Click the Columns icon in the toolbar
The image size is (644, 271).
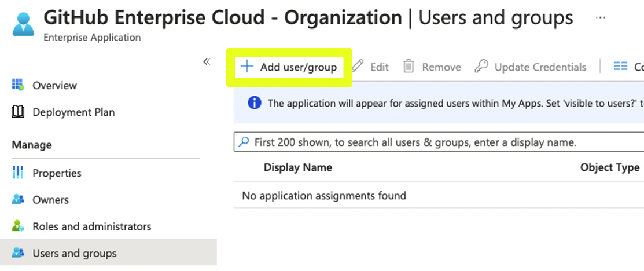(x=620, y=66)
